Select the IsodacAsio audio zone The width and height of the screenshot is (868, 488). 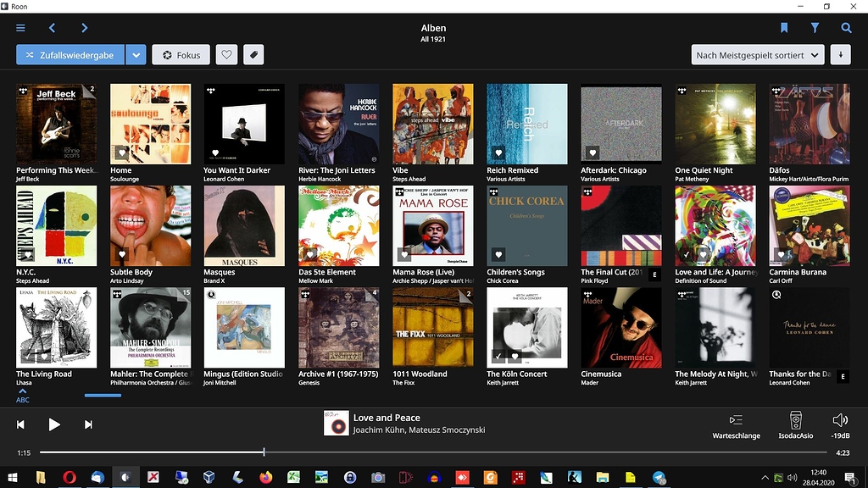(x=795, y=425)
